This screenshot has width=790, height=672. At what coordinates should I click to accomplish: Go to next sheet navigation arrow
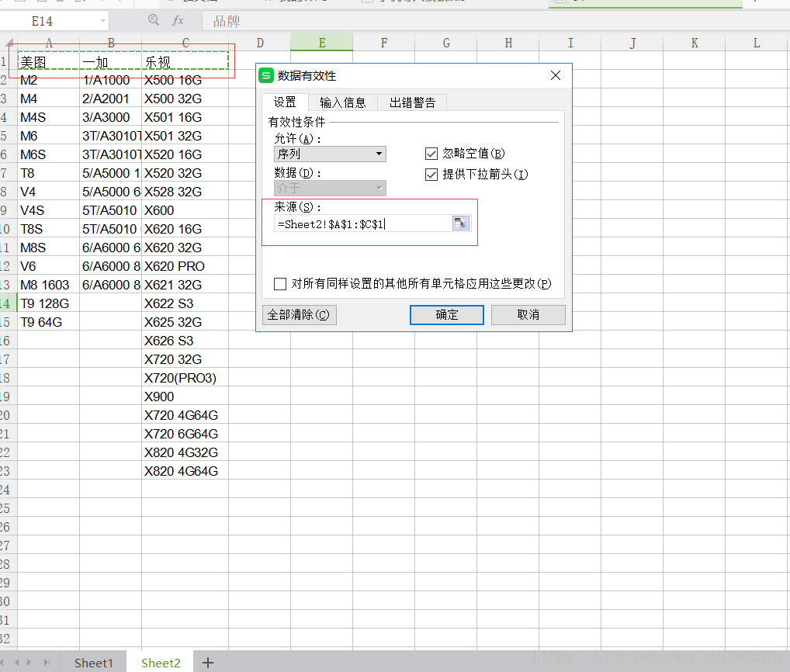click(29, 663)
